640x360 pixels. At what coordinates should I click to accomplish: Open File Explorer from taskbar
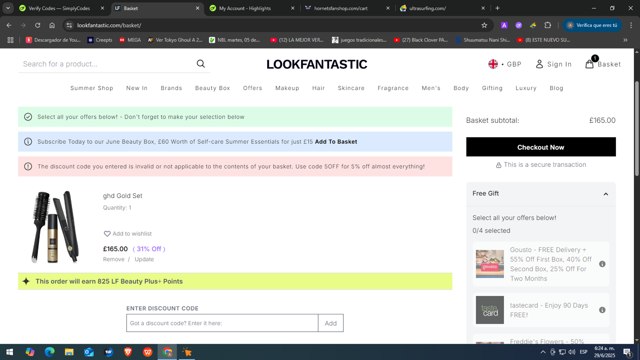click(69, 352)
